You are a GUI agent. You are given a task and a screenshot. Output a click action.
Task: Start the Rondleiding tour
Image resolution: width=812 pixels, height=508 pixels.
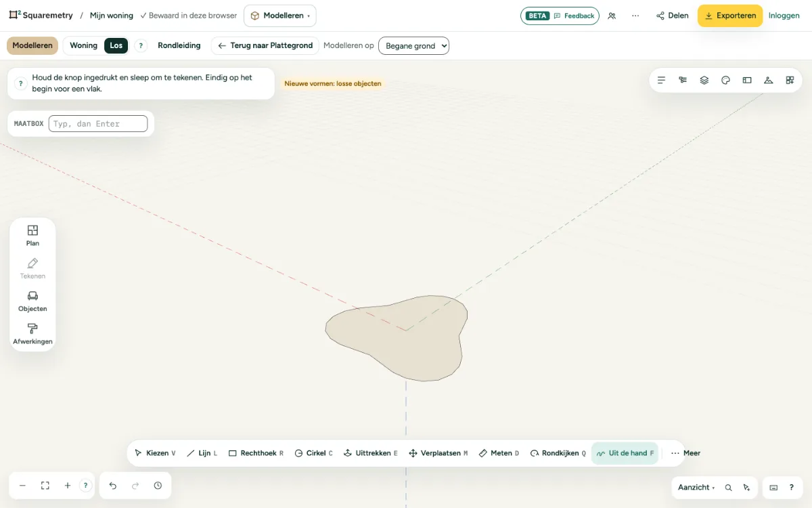[179, 45]
